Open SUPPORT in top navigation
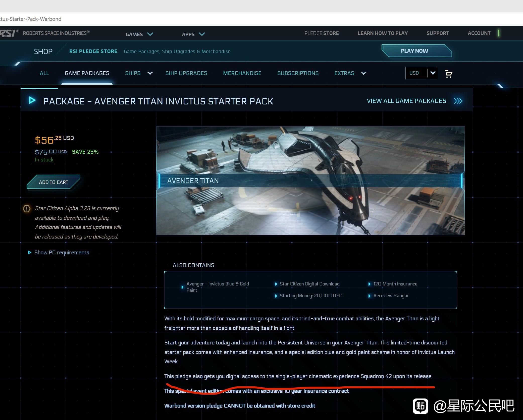 click(x=438, y=33)
